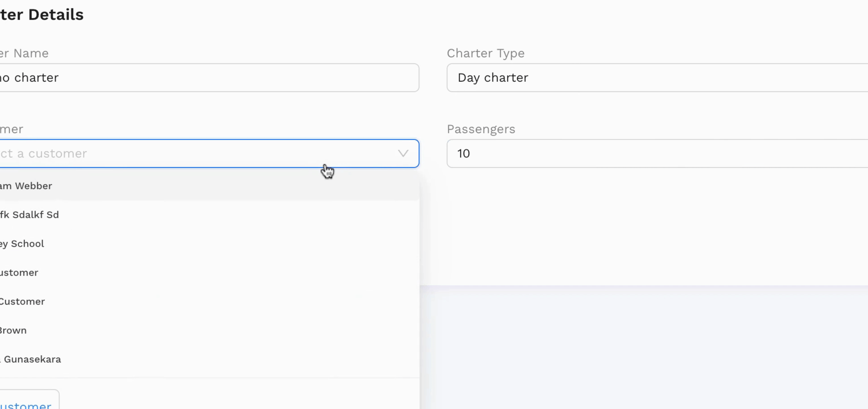868x409 pixels.
Task: Open the 'Select a customer' combo box
Action: point(209,153)
